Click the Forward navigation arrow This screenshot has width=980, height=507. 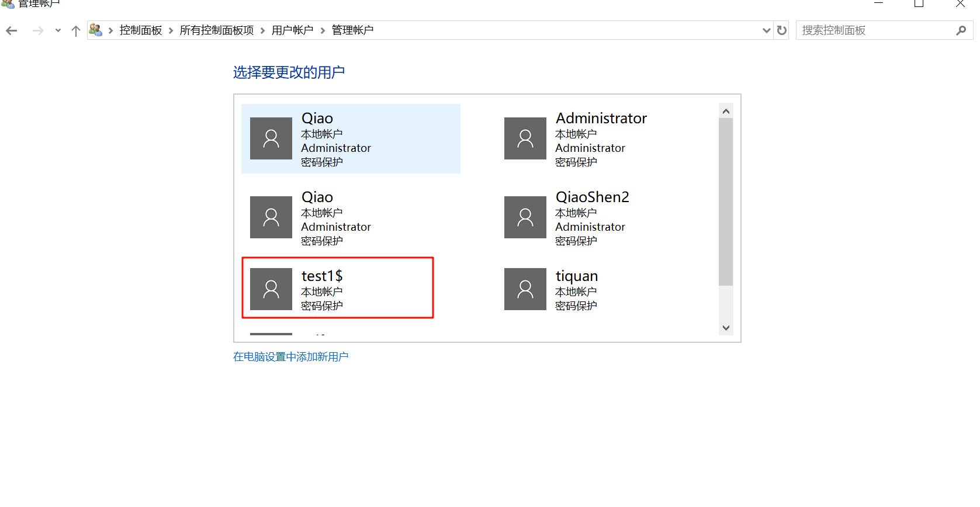coord(38,30)
